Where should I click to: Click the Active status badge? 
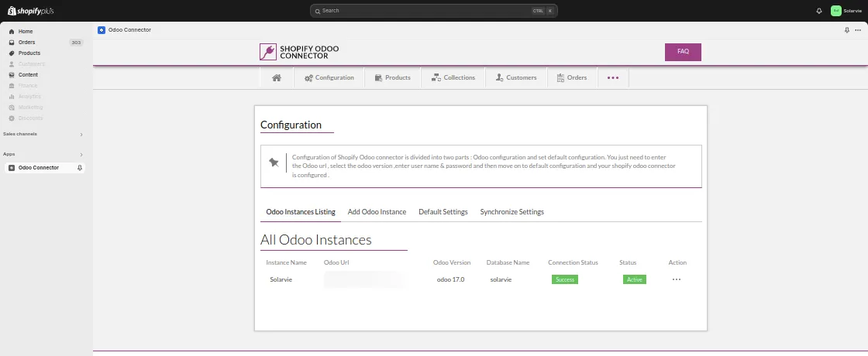click(x=634, y=279)
